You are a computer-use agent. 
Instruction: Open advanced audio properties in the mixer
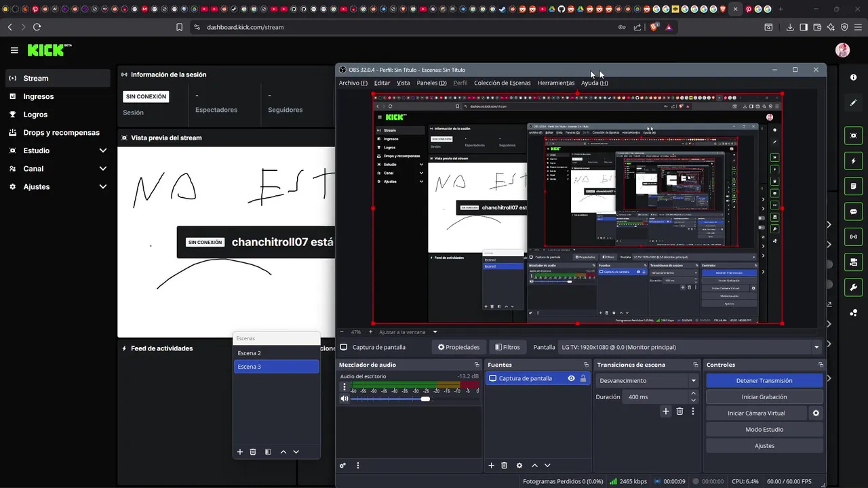(342, 466)
